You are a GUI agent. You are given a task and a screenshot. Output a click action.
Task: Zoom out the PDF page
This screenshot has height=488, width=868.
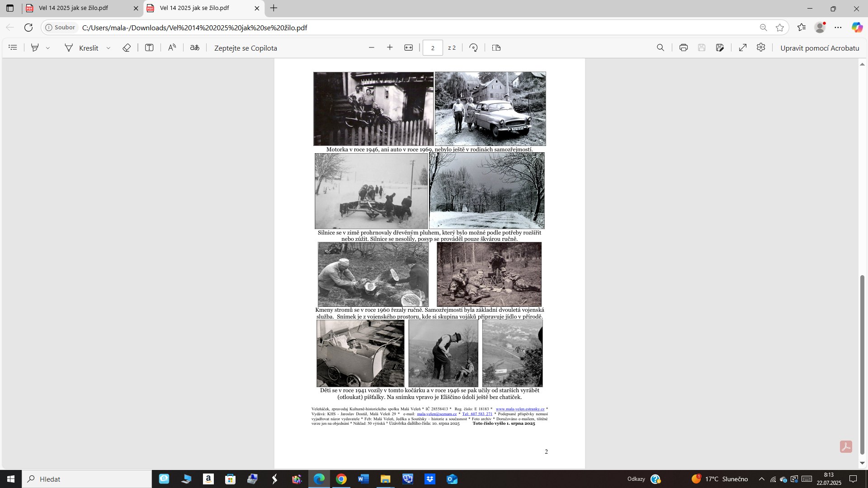pos(372,47)
